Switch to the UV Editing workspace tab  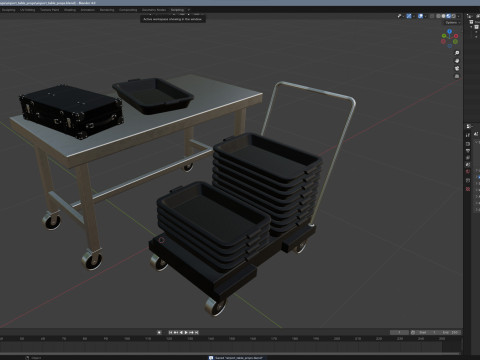pos(28,10)
